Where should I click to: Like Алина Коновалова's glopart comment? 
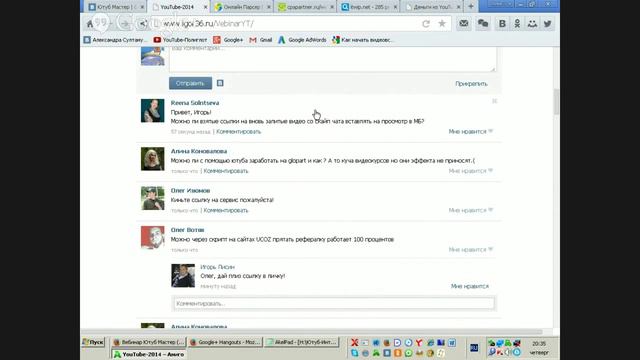(x=471, y=171)
